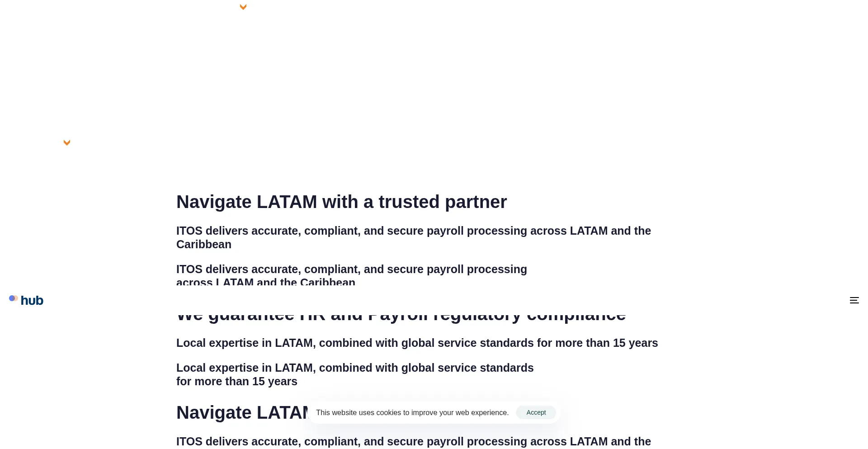
Task: Click the word "Caribbean" under the first heading
Action: [x=204, y=245]
